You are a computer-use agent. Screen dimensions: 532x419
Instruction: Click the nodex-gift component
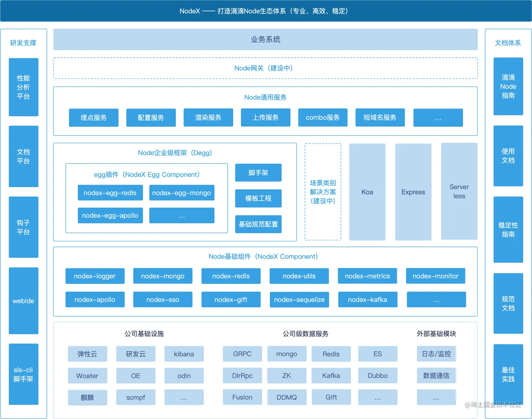(231, 300)
